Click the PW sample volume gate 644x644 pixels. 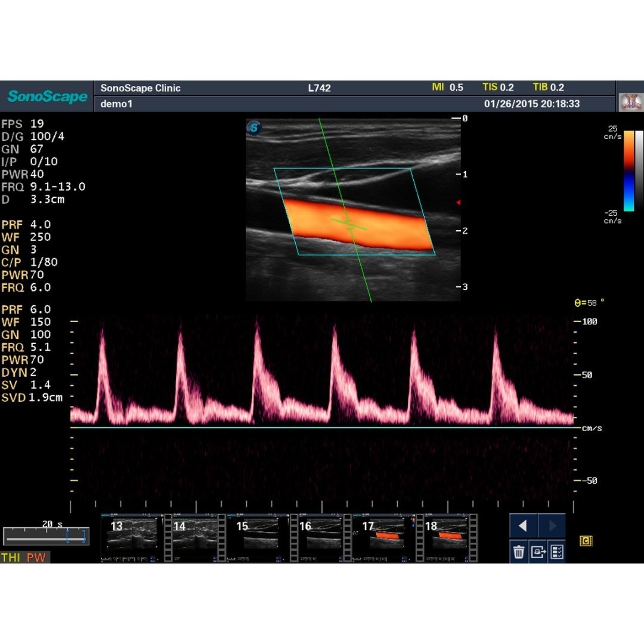point(349,224)
